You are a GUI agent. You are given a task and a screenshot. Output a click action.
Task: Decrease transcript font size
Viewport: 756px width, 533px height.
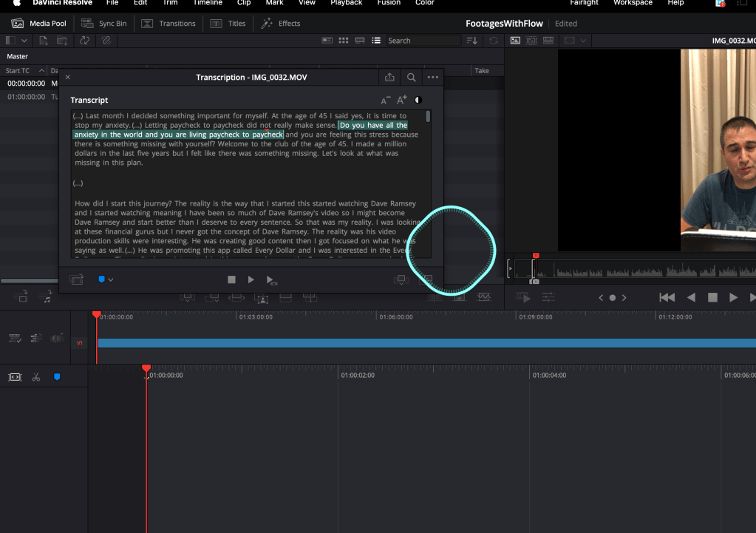385,101
